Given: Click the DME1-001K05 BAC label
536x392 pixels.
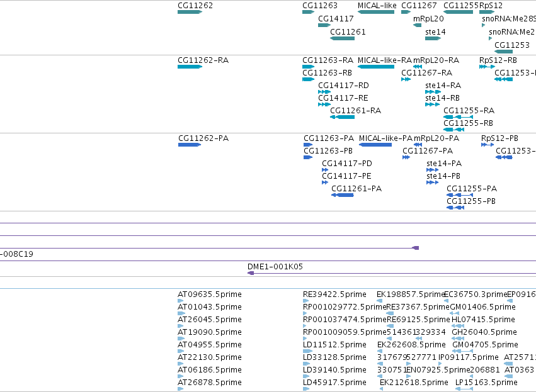Looking at the screenshot, I should point(275,267).
